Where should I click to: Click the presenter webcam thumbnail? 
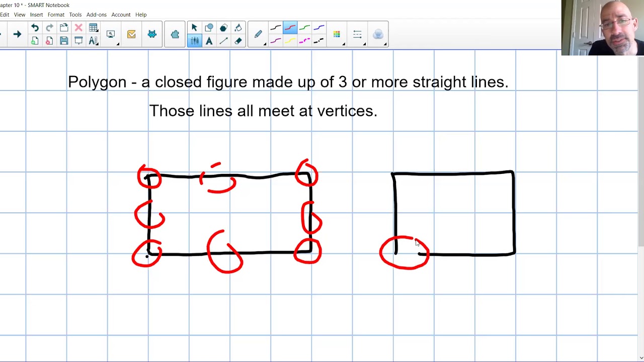(603, 28)
